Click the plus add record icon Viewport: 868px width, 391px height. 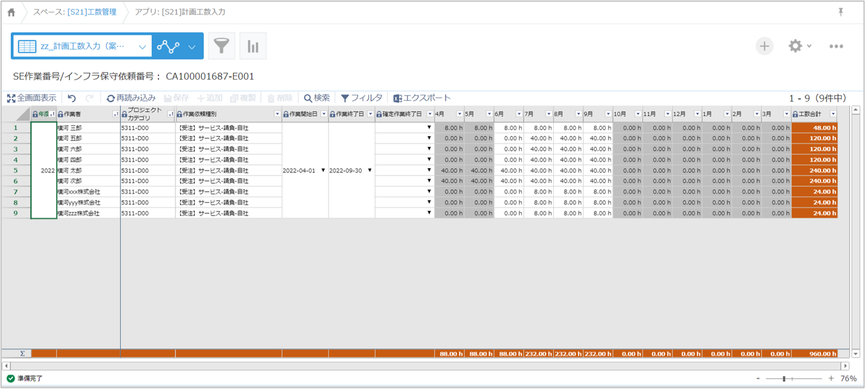[x=764, y=46]
